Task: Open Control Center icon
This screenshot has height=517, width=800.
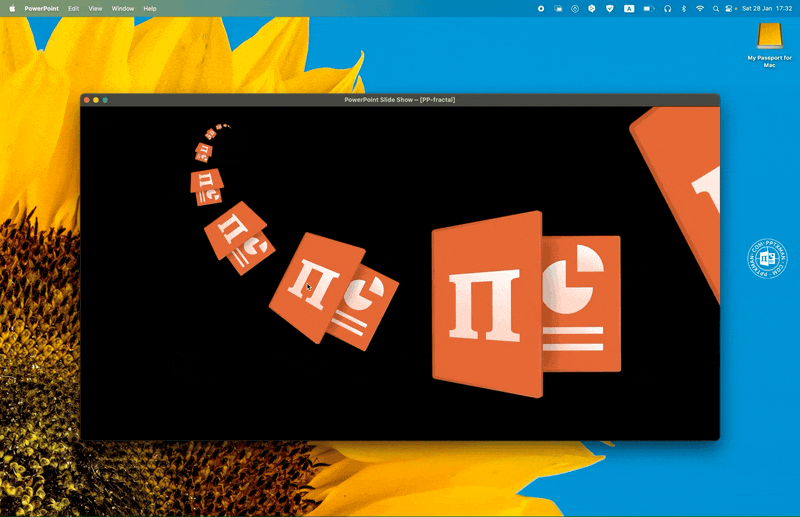Action: (x=729, y=9)
